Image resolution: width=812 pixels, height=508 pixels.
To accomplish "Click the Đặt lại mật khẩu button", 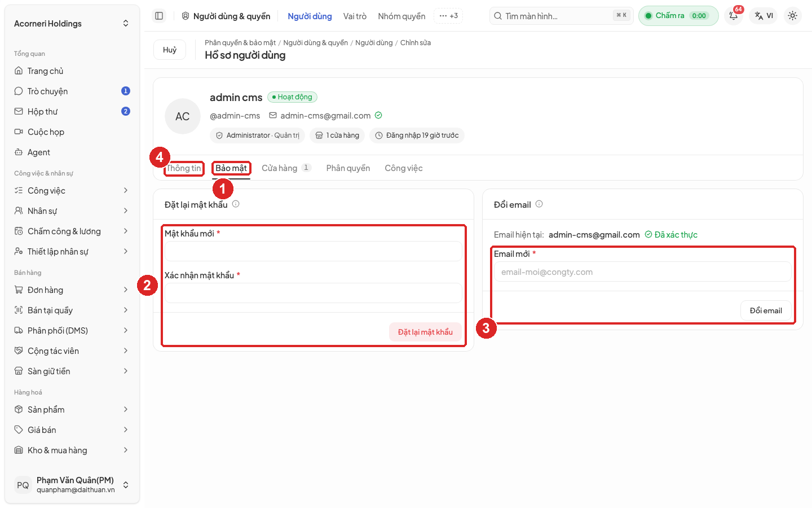I will tap(425, 332).
